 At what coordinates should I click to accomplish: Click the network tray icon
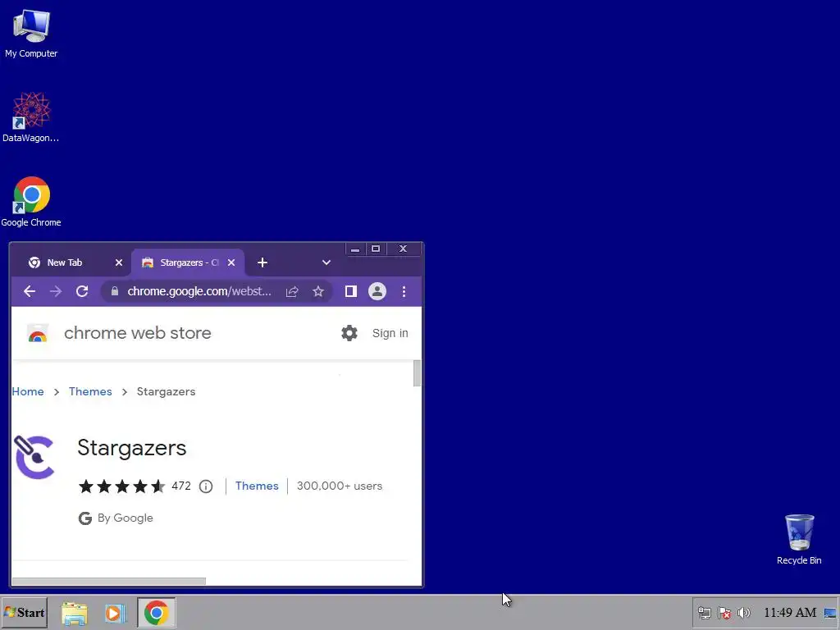click(705, 613)
